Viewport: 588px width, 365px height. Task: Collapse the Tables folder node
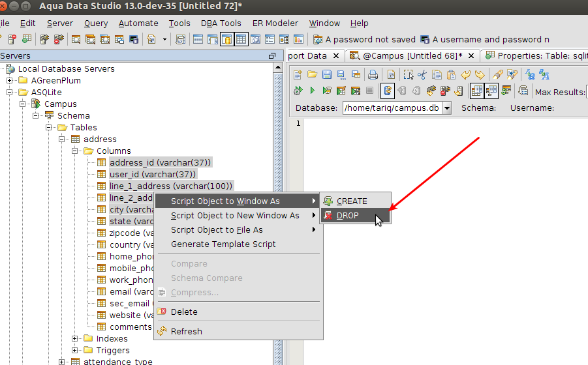tap(49, 127)
